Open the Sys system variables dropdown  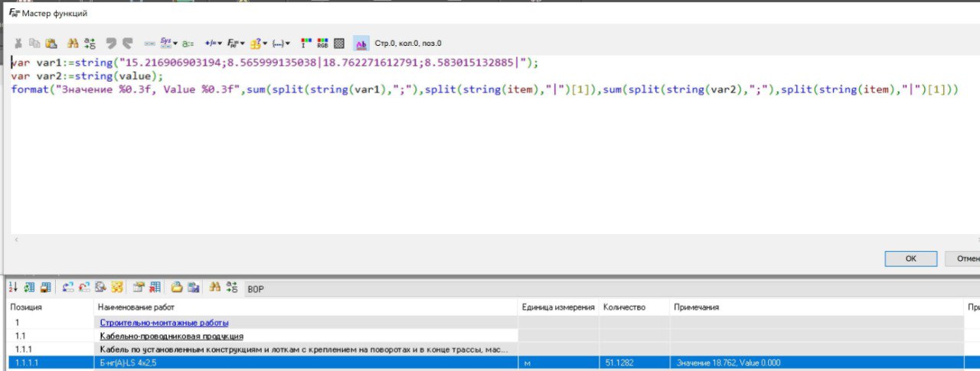point(168,44)
